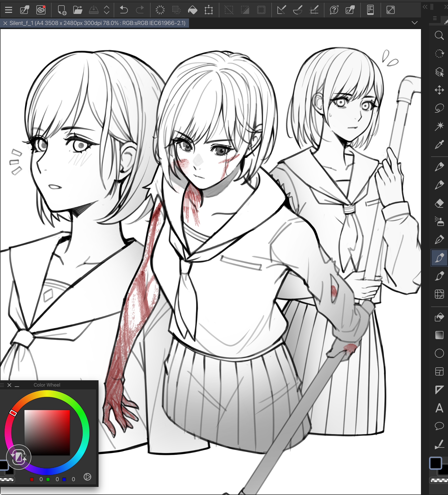Minimize the Color Wheel panel

[x=17, y=386]
